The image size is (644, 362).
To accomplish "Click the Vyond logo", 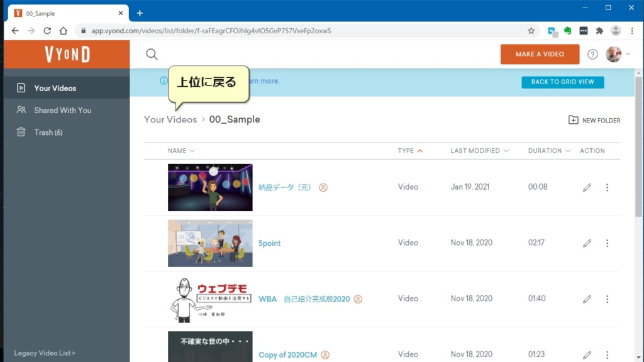I will coord(67,54).
